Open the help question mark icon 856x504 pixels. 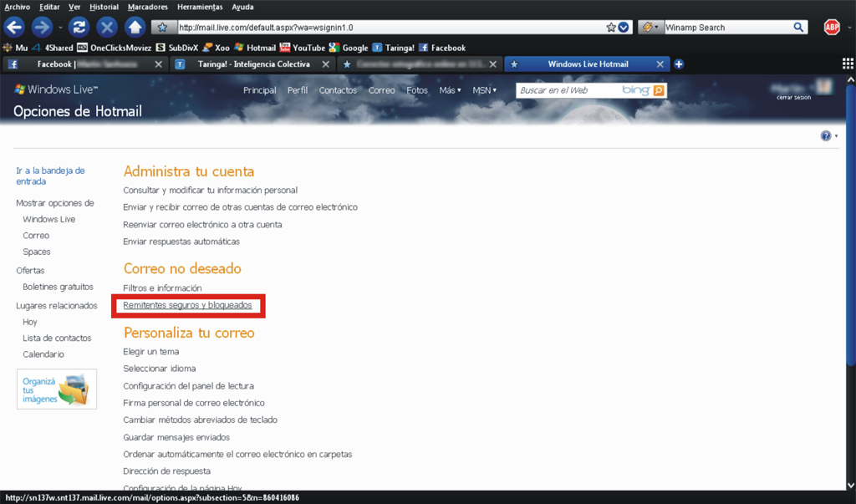point(826,136)
